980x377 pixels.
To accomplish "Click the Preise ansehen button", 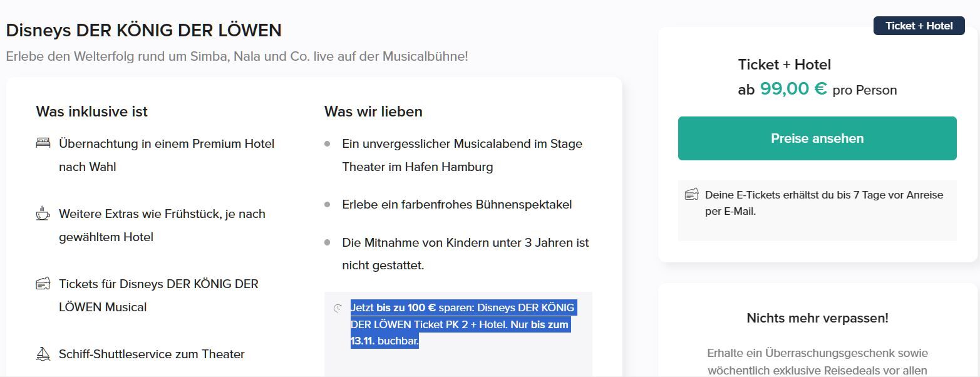I will [817, 138].
